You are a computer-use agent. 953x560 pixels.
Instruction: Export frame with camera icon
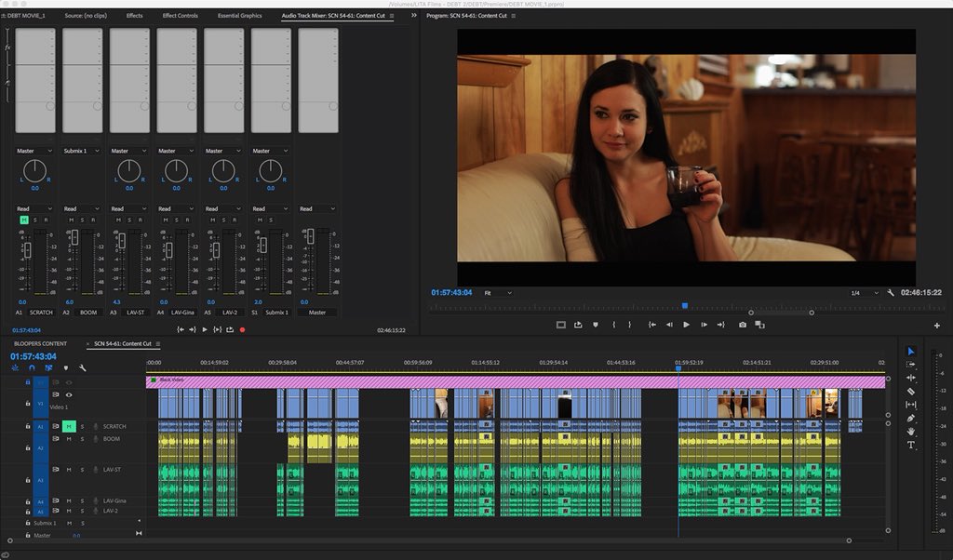pyautogui.click(x=742, y=325)
